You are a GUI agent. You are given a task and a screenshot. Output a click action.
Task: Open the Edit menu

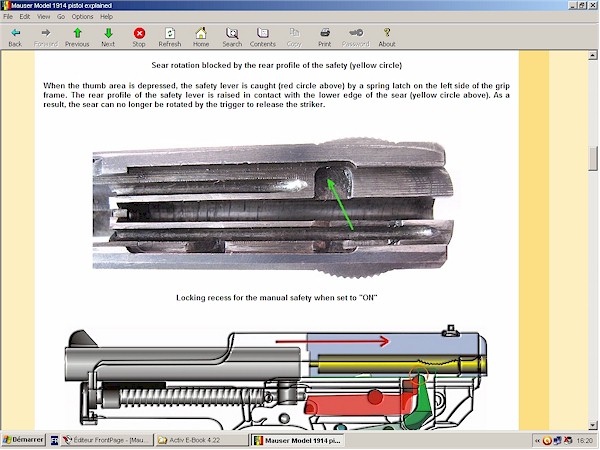point(25,16)
